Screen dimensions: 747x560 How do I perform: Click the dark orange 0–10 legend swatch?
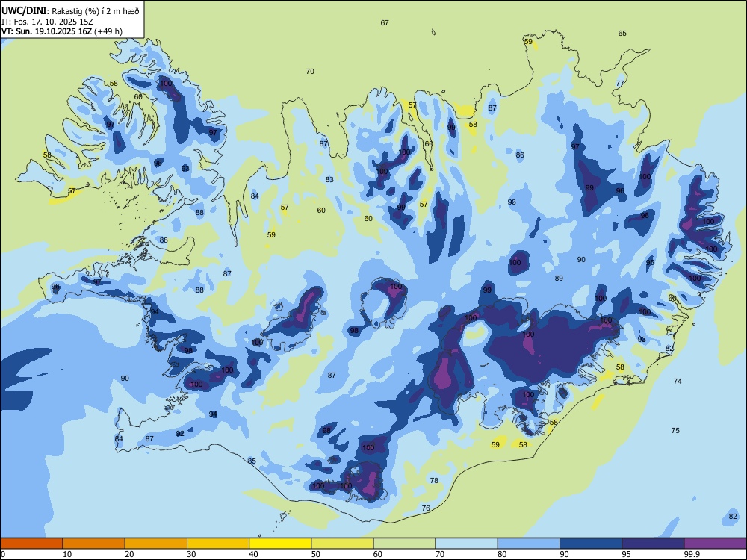31,544
